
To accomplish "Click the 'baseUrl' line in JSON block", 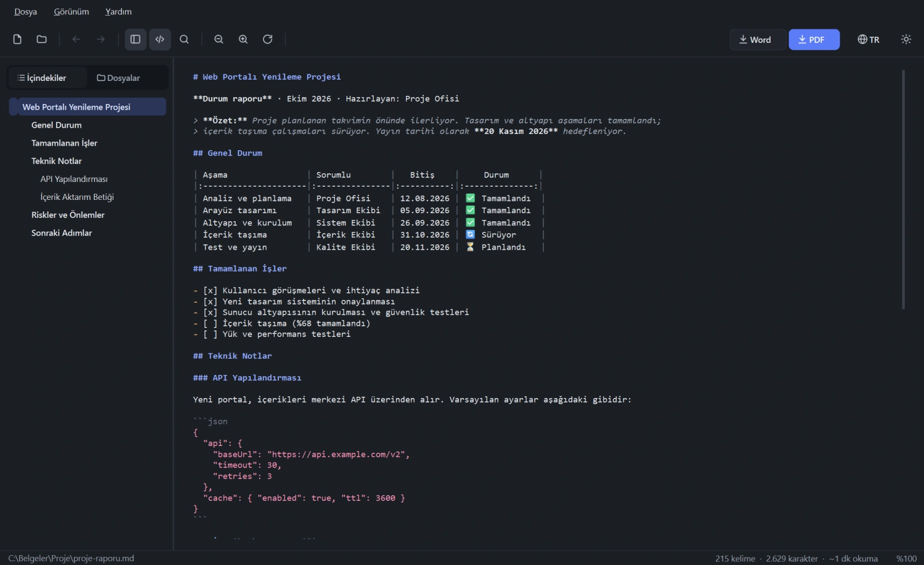I will click(x=311, y=454).
